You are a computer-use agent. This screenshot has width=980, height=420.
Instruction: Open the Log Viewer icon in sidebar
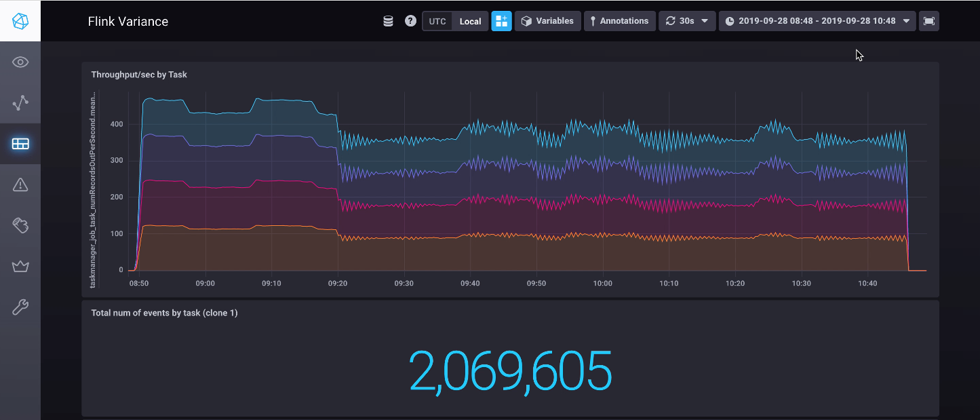coord(20,225)
